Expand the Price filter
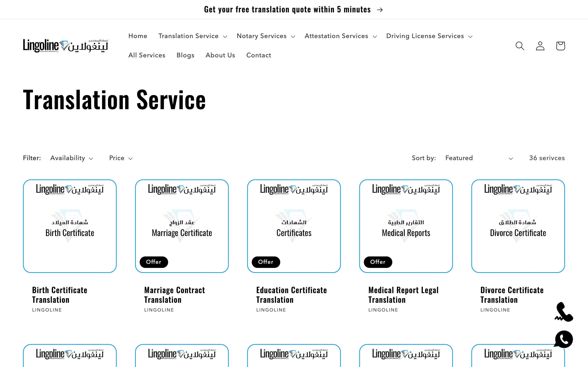Screen dimensions: 588x367 121,158
